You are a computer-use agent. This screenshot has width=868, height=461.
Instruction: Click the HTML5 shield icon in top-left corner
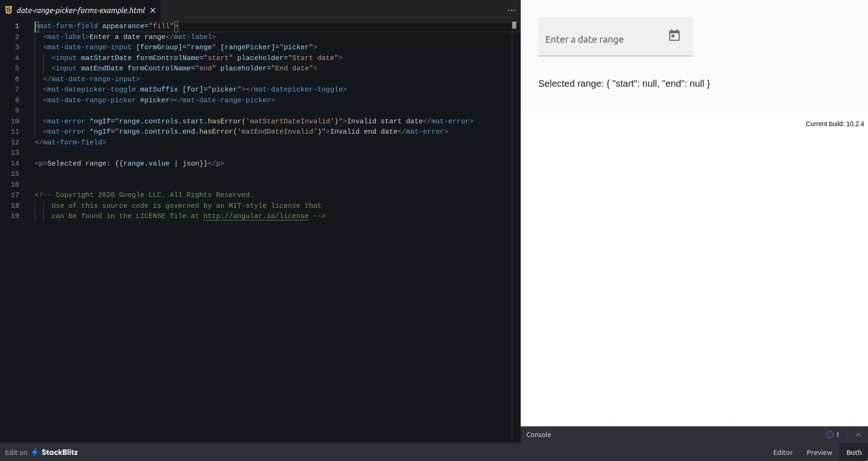click(x=8, y=10)
